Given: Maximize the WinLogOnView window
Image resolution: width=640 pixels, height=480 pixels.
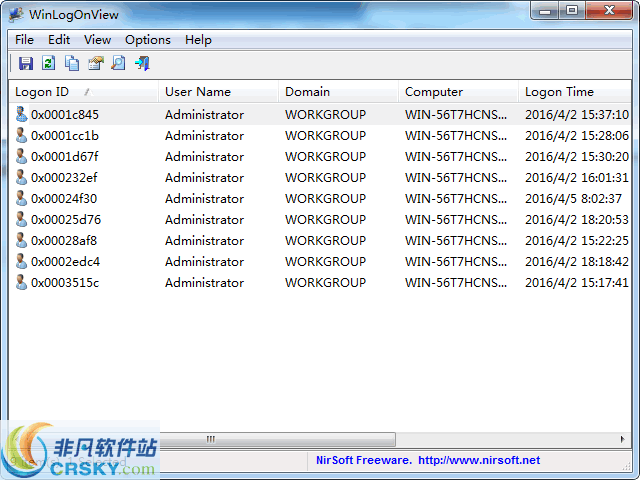Looking at the screenshot, I should point(572,11).
